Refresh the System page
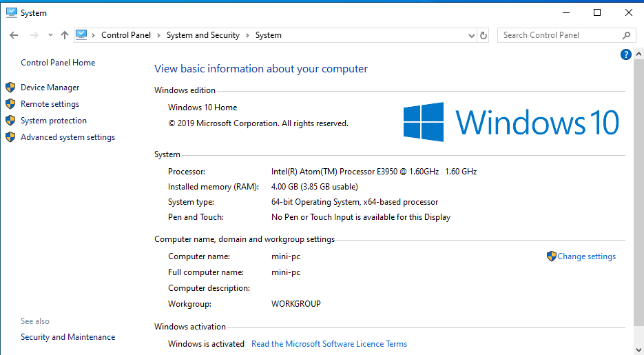 coord(484,36)
